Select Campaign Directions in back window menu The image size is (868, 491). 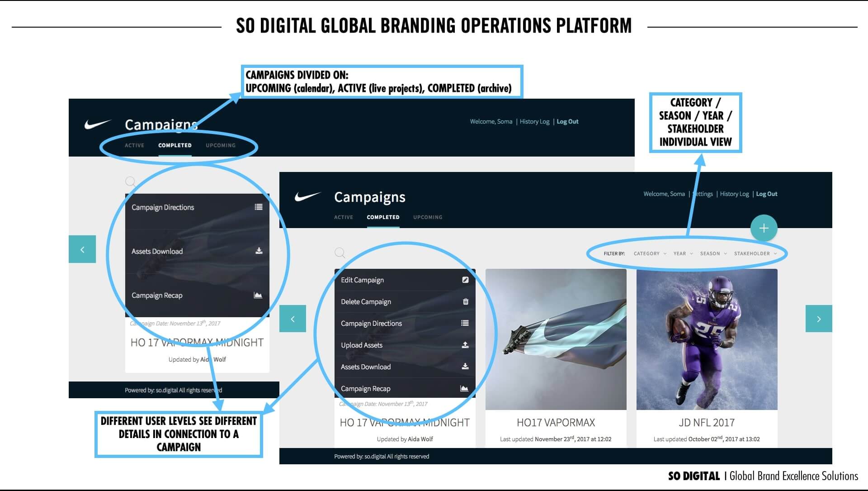tap(197, 207)
